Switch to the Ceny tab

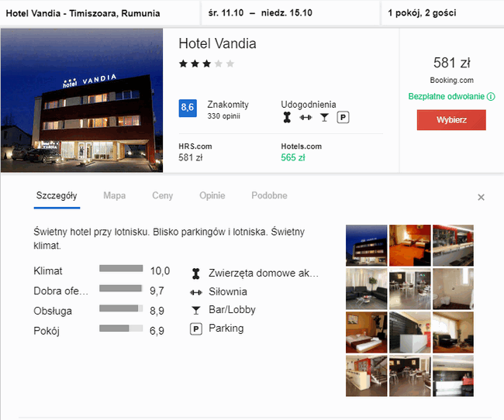pos(162,196)
